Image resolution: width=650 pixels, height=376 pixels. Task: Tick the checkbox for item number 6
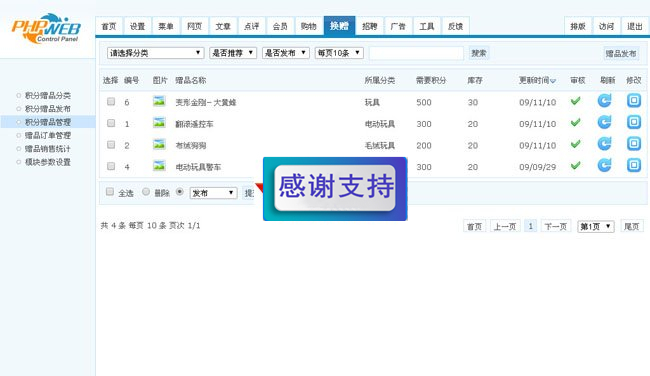(111, 102)
